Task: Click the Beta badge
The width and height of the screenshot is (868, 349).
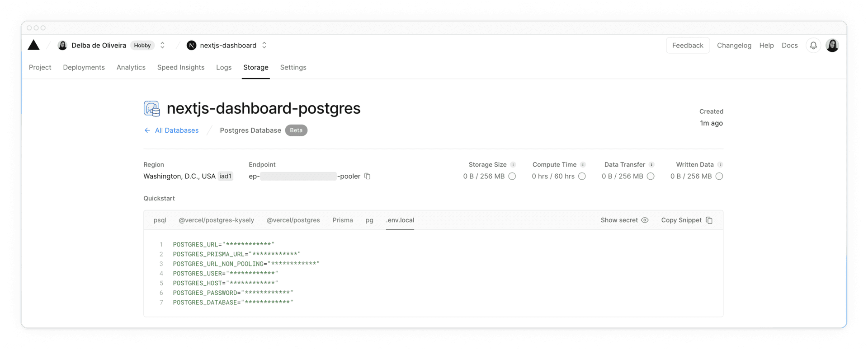Action: (296, 130)
